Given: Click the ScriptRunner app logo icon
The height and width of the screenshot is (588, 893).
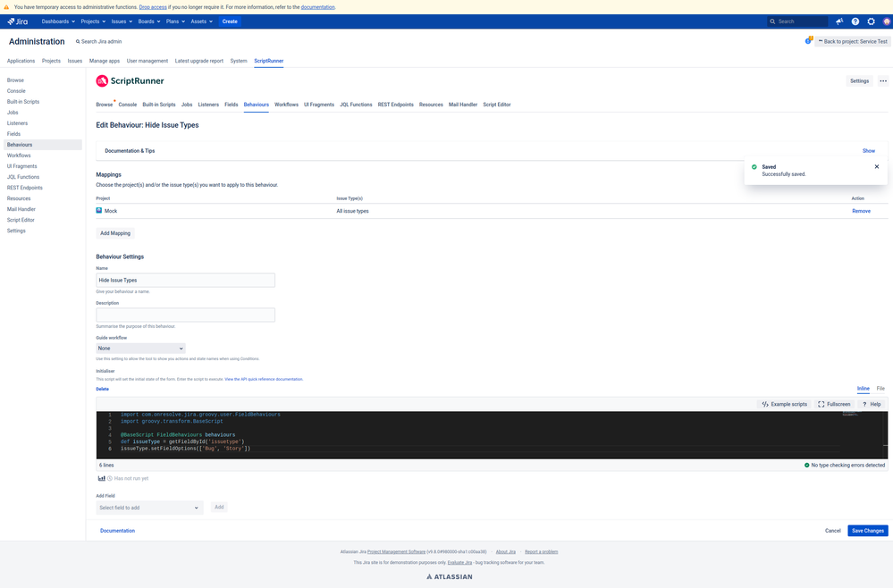Looking at the screenshot, I should [101, 80].
